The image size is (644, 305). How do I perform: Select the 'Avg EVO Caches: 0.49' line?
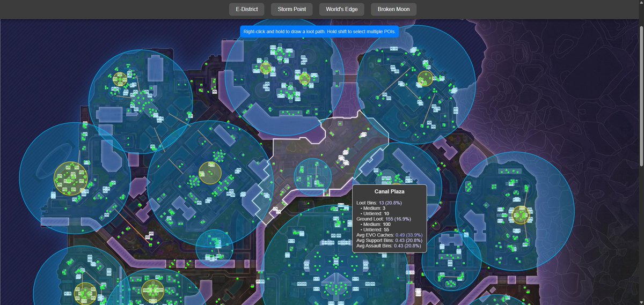pos(389,235)
